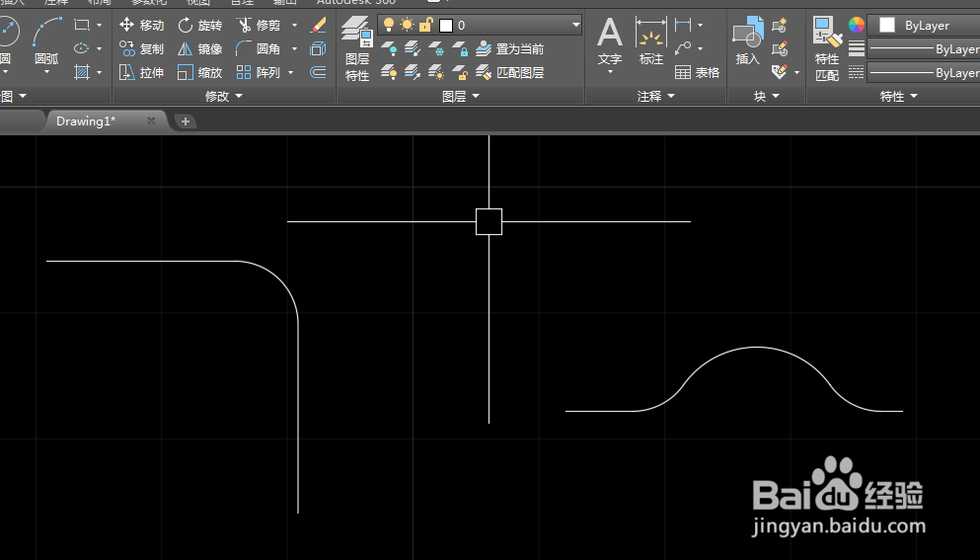Image resolution: width=980 pixels, height=560 pixels.
Task: Select the Move (移动) tool
Action: pyautogui.click(x=142, y=25)
